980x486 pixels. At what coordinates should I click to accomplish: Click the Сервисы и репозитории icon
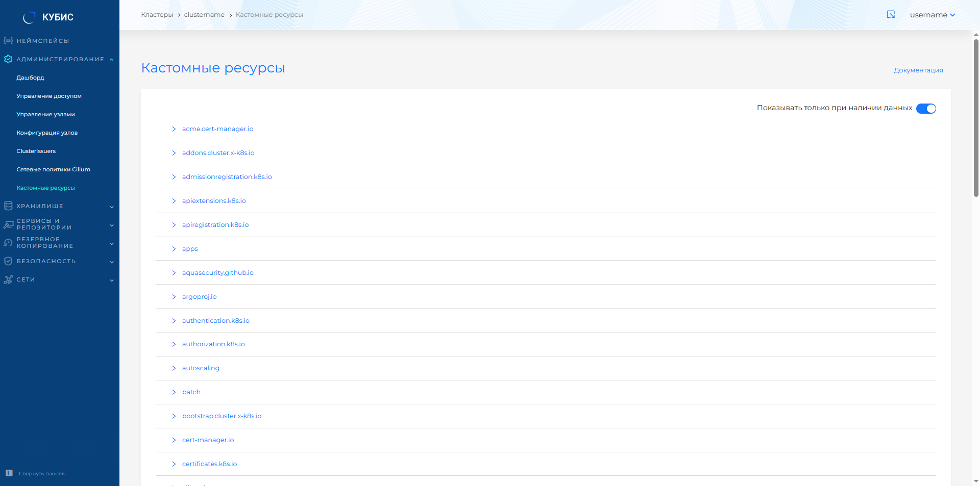[8, 224]
